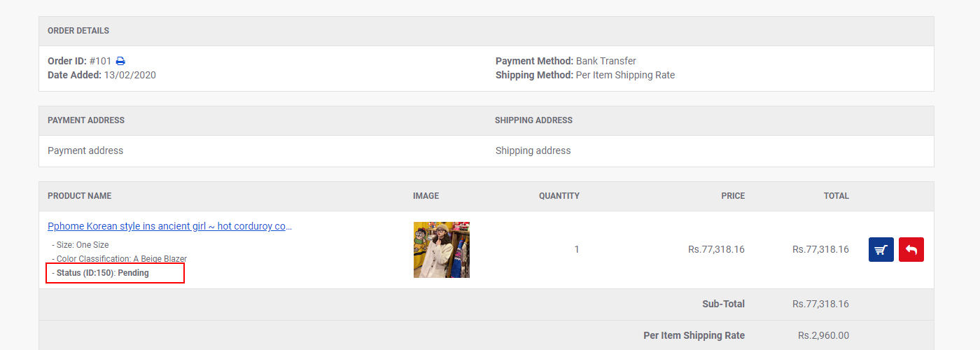Click the Sub-Total amount Rs.77,318.16
The height and width of the screenshot is (350, 980).
point(820,304)
